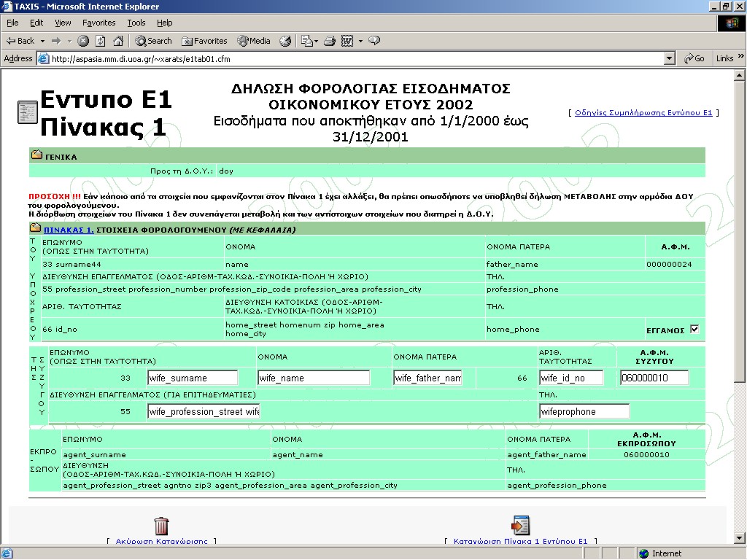
Task: Click the vertical scrollbar thumb
Action: [x=740, y=231]
